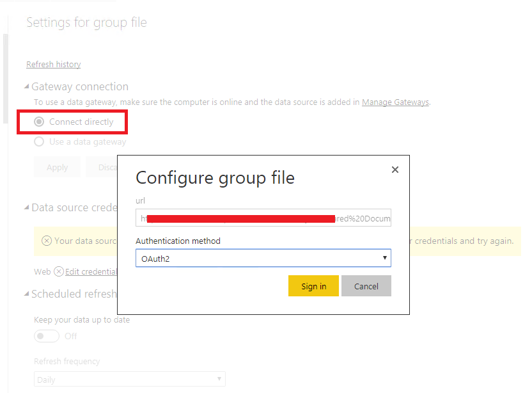532x393 pixels.
Task: Select Use a data gateway option
Action: [x=39, y=141]
